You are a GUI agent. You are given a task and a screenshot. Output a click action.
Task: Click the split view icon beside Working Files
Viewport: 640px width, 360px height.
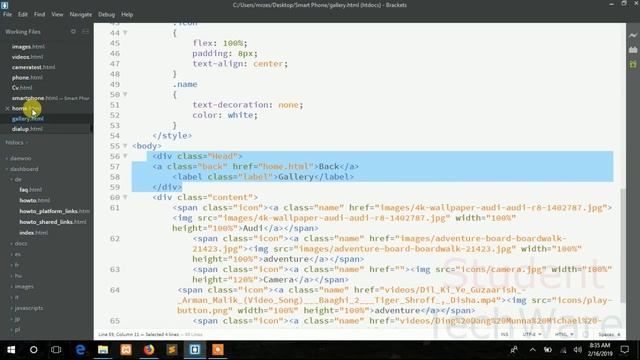[x=85, y=31]
